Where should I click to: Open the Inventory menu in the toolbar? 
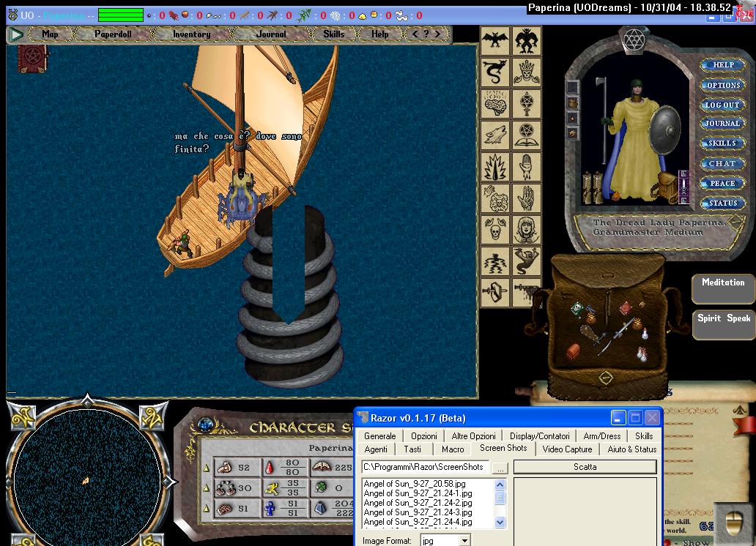[191, 34]
